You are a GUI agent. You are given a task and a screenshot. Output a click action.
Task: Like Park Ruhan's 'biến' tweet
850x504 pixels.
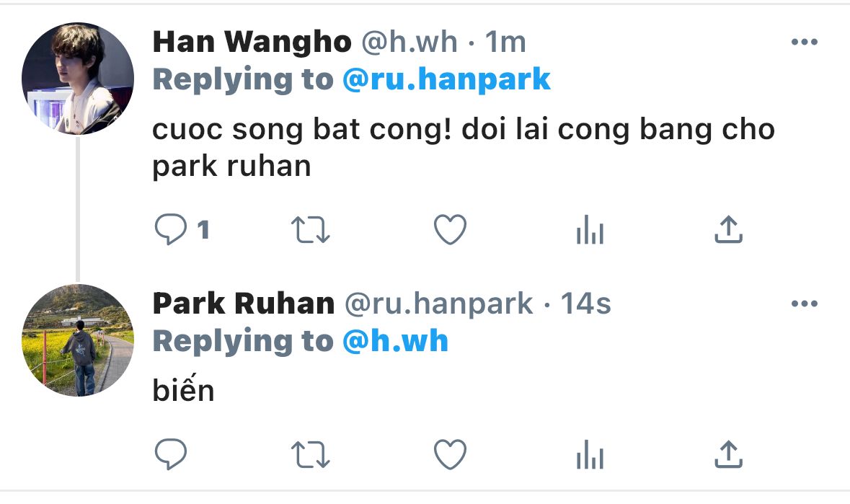pos(450,454)
